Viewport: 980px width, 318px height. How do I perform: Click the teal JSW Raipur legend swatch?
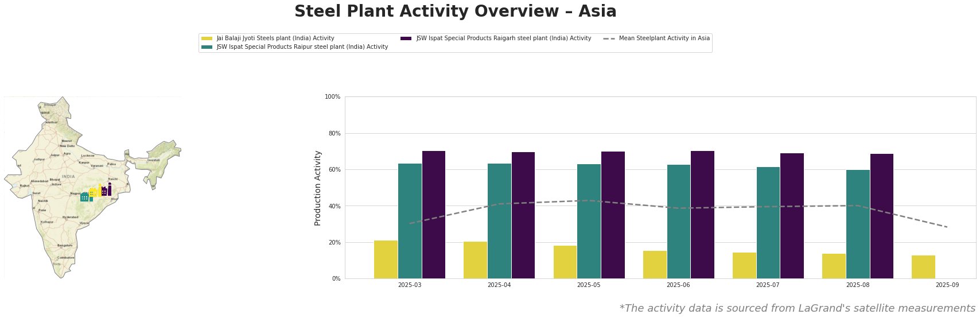207,47
